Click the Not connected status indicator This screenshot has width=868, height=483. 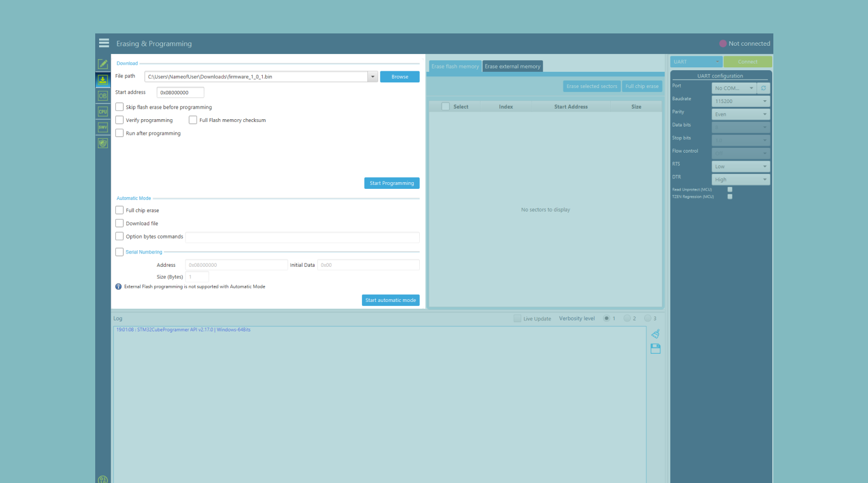[x=744, y=43]
